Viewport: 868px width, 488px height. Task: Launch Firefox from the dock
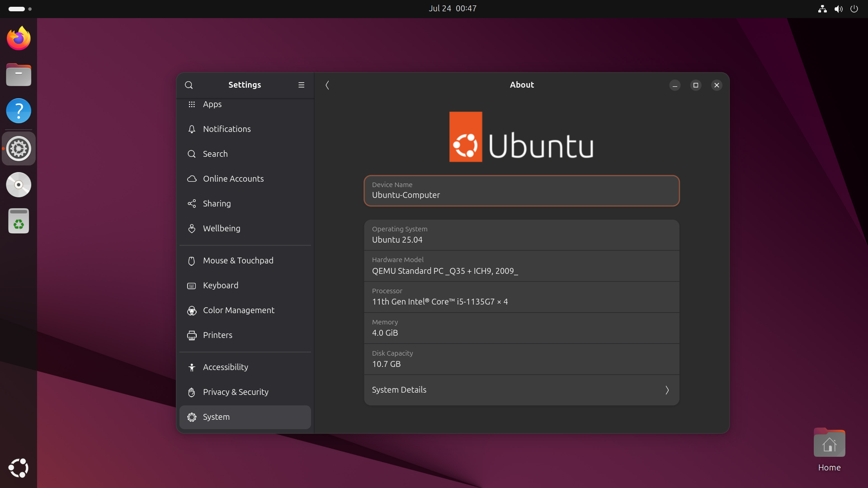click(x=19, y=38)
